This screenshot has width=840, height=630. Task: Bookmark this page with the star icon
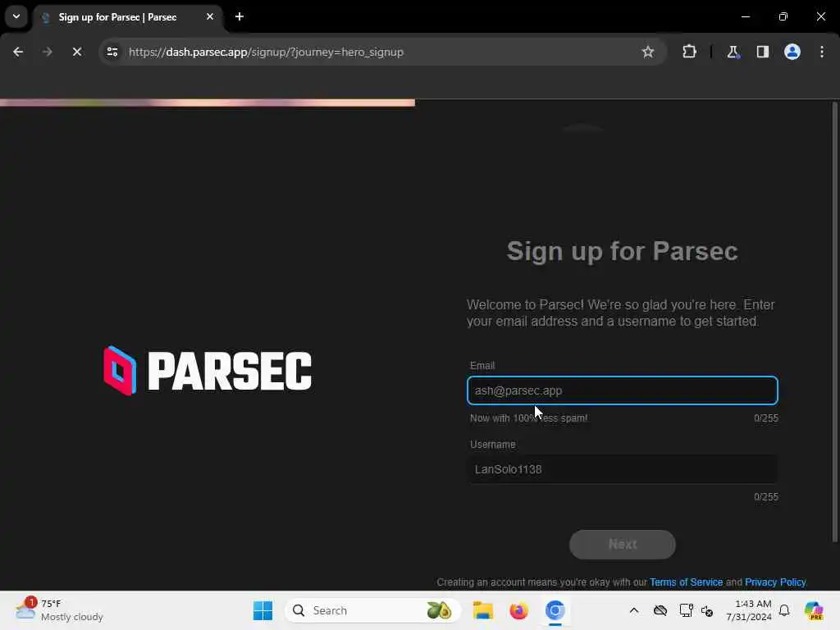tap(648, 52)
